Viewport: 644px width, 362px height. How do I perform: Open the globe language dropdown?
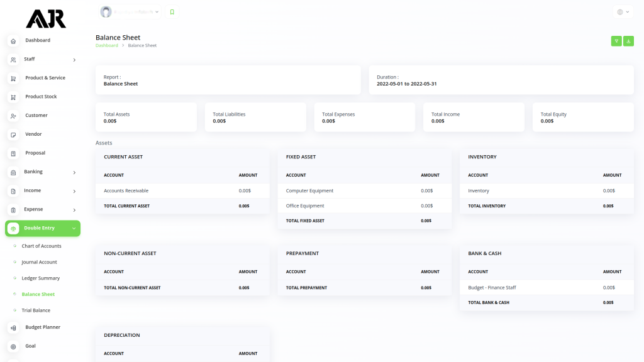623,12
